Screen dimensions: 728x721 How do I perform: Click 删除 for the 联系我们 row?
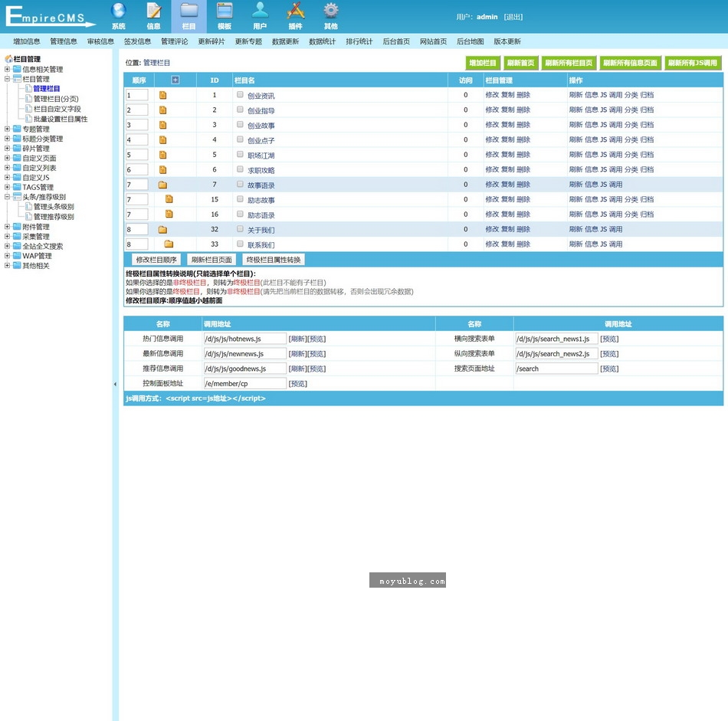pyautogui.click(x=523, y=244)
